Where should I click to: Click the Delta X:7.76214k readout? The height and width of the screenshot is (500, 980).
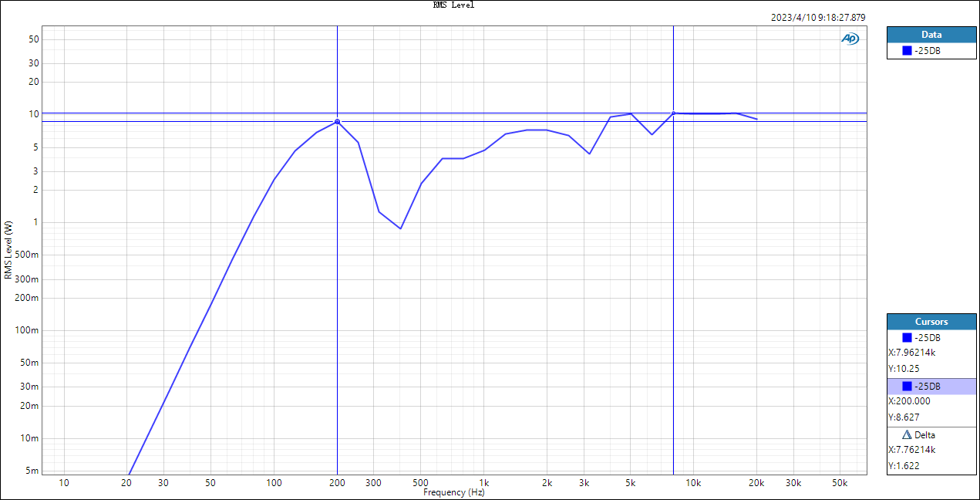tap(911, 450)
